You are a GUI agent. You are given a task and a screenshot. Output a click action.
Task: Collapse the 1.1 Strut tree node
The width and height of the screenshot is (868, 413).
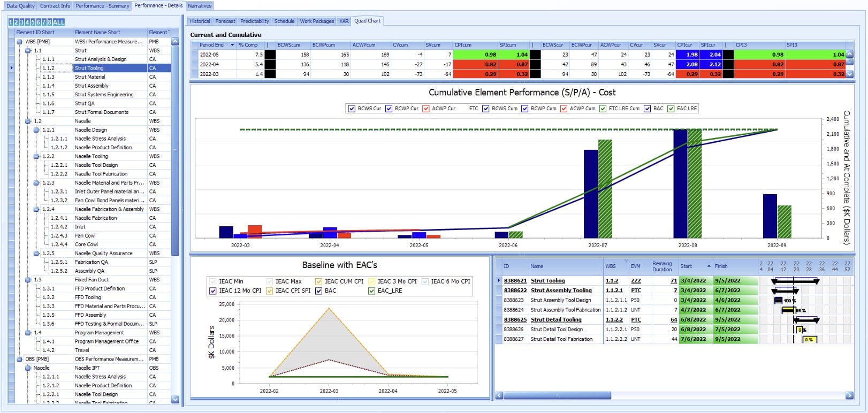28,51
